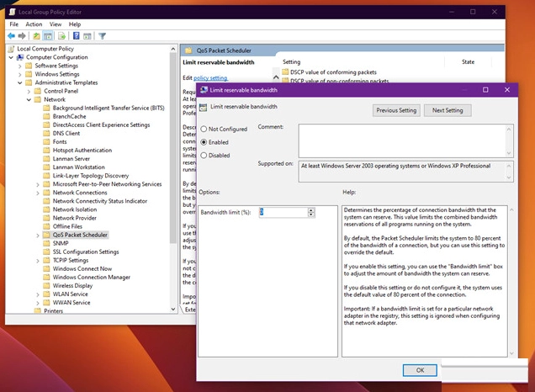Expand the TCPIP Settings node
535x392 pixels.
coord(38,261)
